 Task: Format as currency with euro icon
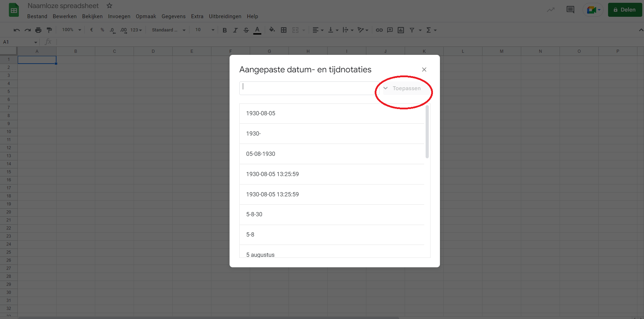tap(92, 30)
